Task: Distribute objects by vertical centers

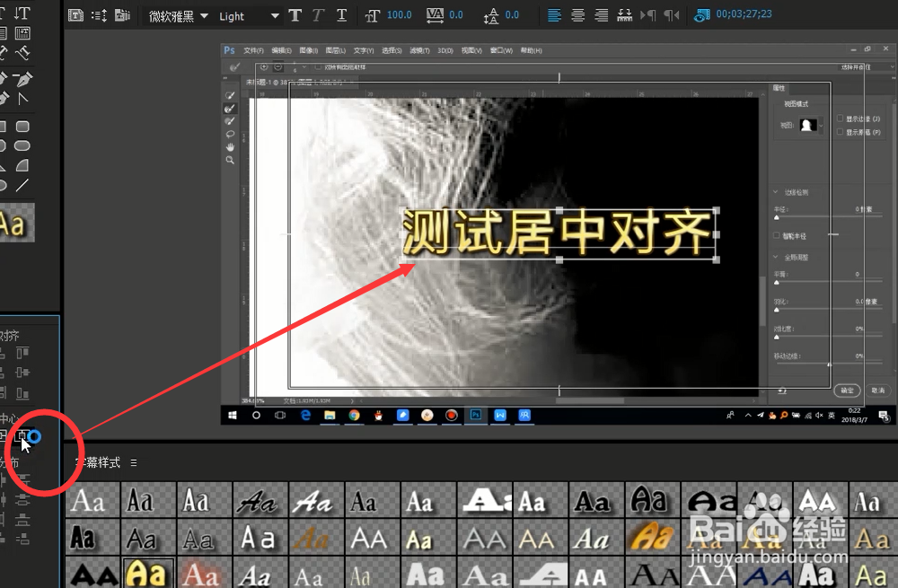Action: (x=22, y=499)
